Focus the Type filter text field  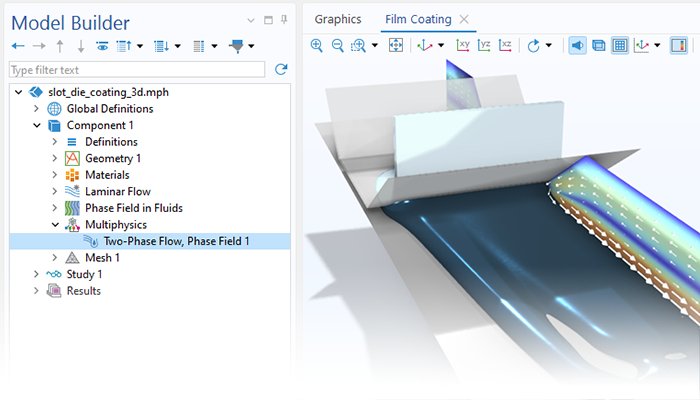(x=137, y=70)
